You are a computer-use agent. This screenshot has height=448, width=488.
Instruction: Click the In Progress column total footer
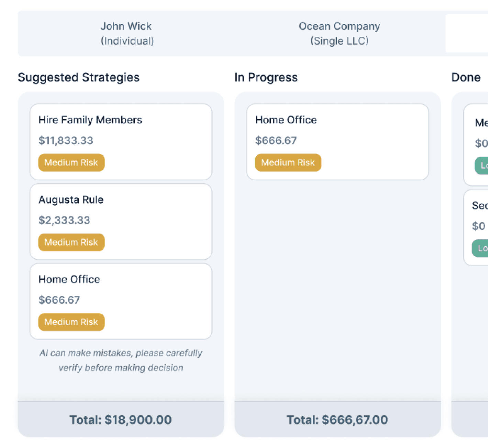(337, 419)
